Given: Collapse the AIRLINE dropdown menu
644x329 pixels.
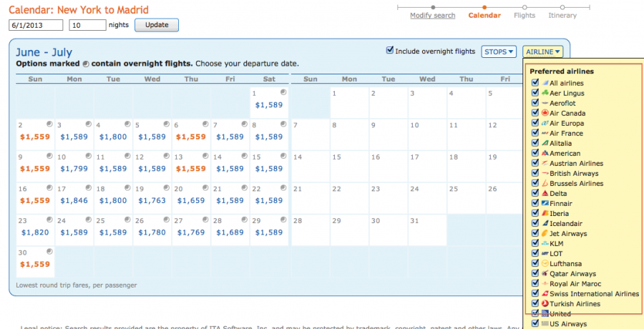Looking at the screenshot, I should tap(543, 51).
